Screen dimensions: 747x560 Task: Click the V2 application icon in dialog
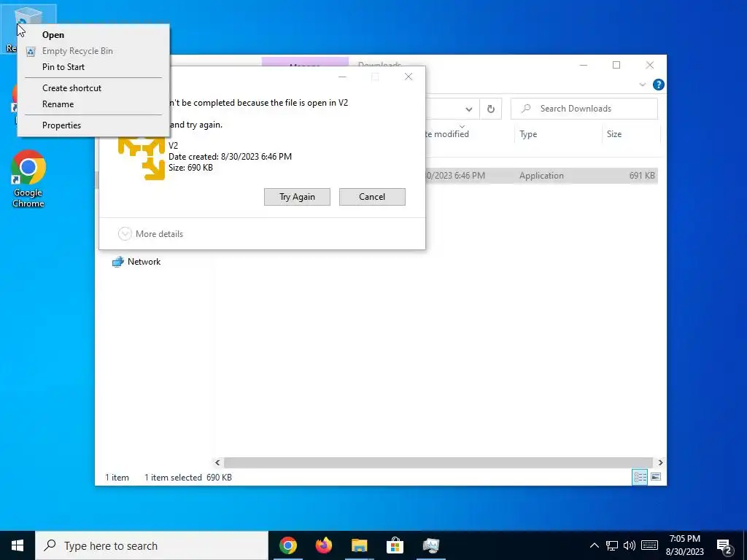coord(142,159)
